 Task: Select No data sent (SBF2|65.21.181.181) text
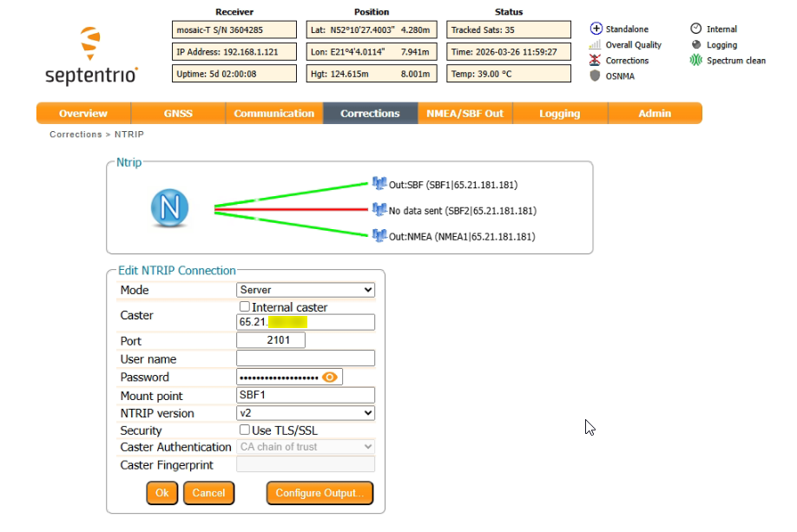pyautogui.click(x=463, y=210)
